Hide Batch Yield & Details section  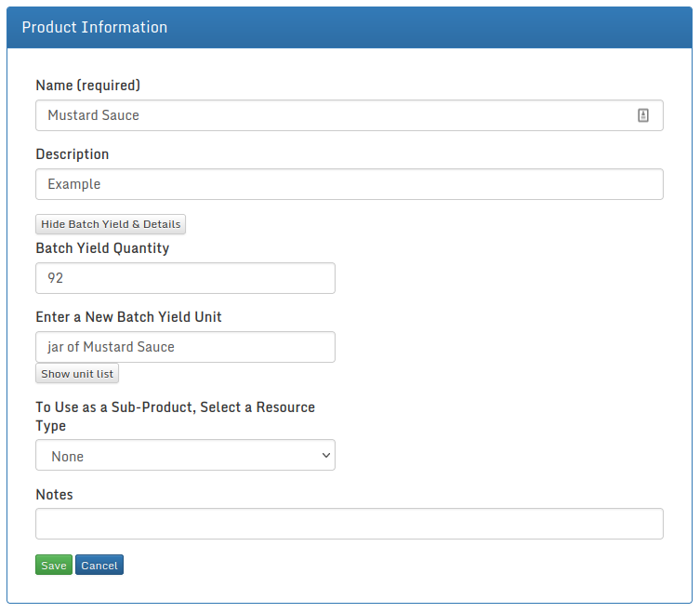tap(111, 224)
